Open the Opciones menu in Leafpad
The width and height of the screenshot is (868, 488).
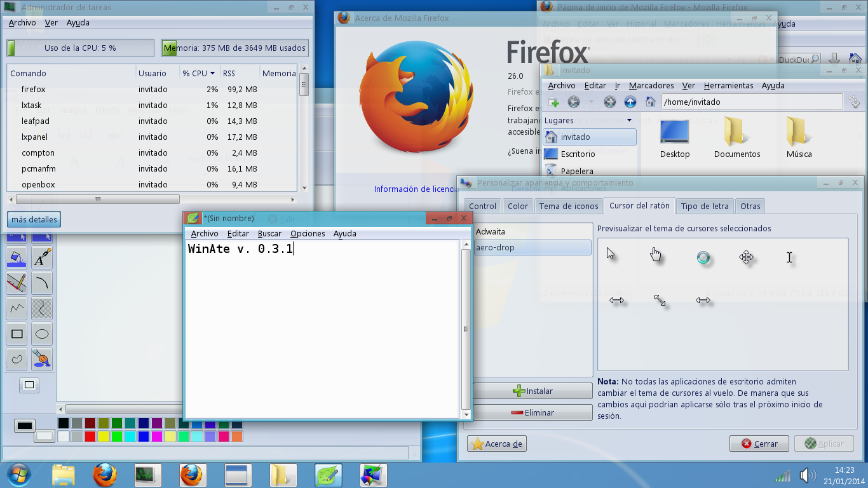click(x=308, y=233)
